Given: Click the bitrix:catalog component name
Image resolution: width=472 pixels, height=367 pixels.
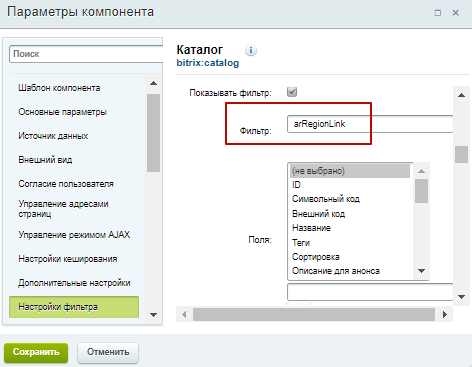Looking at the screenshot, I should coord(208,63).
